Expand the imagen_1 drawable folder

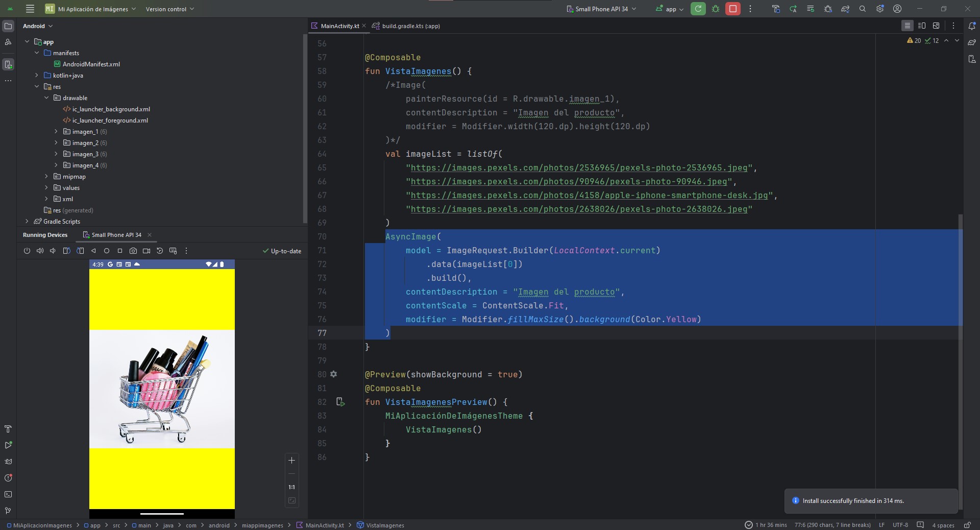coord(56,132)
